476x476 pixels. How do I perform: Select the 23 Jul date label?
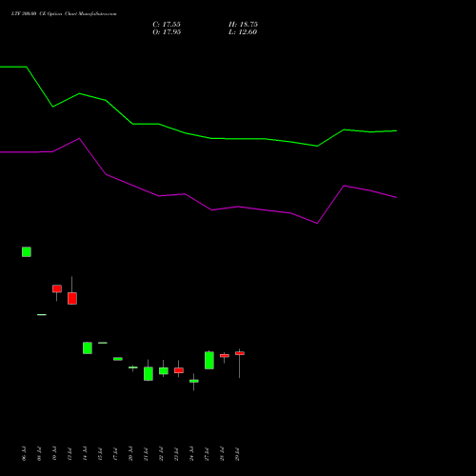pyautogui.click(x=176, y=453)
